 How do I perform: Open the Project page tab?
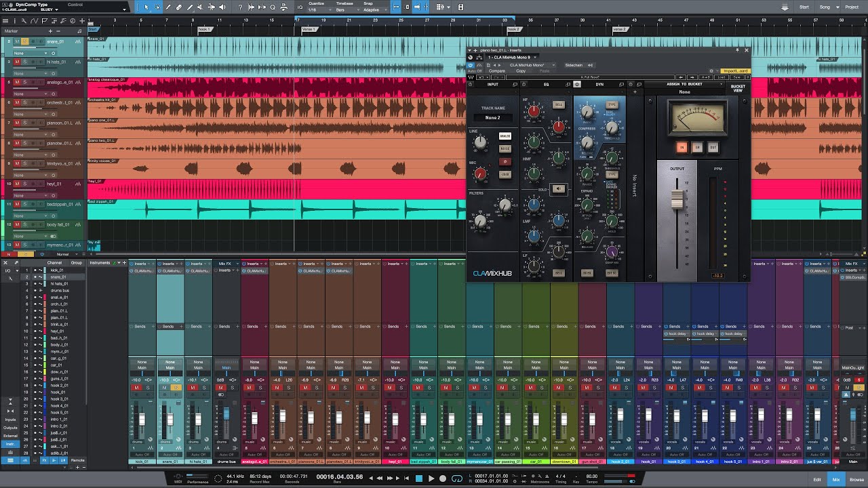(x=852, y=7)
